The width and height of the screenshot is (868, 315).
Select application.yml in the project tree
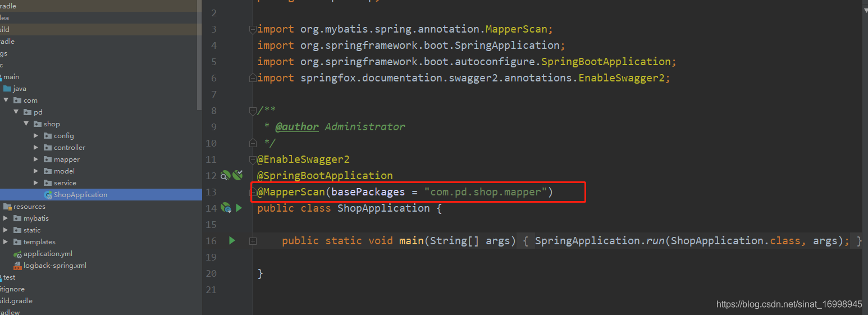tap(48, 254)
